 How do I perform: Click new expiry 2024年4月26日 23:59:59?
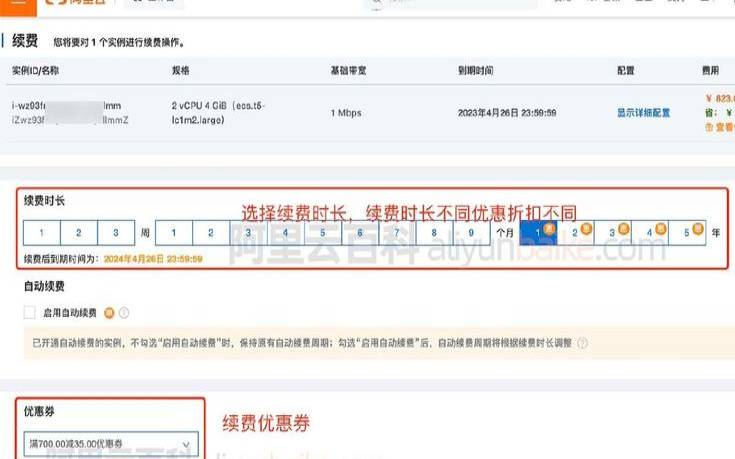click(153, 259)
